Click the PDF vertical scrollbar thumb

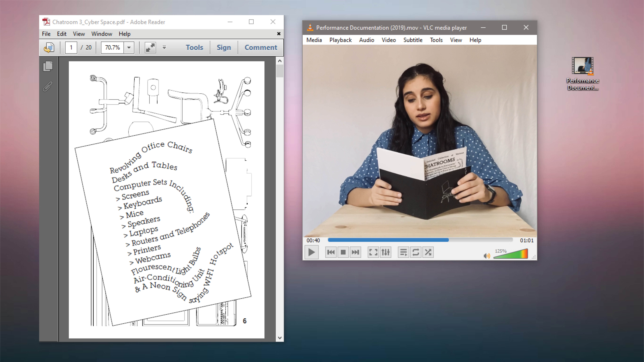(280, 71)
